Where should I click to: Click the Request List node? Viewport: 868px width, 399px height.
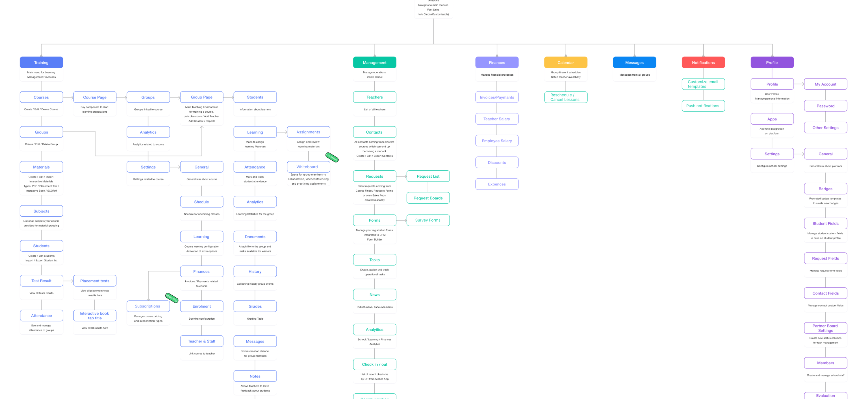pos(428,176)
